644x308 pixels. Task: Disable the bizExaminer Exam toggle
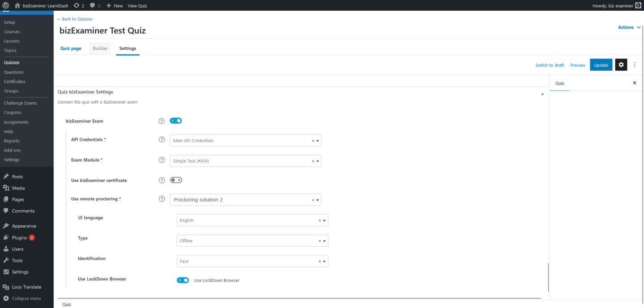click(x=176, y=121)
